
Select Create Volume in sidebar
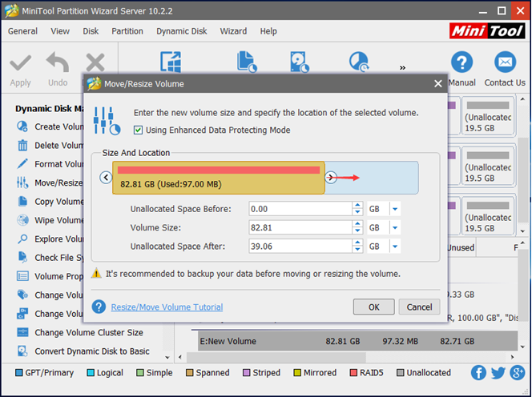(x=51, y=126)
